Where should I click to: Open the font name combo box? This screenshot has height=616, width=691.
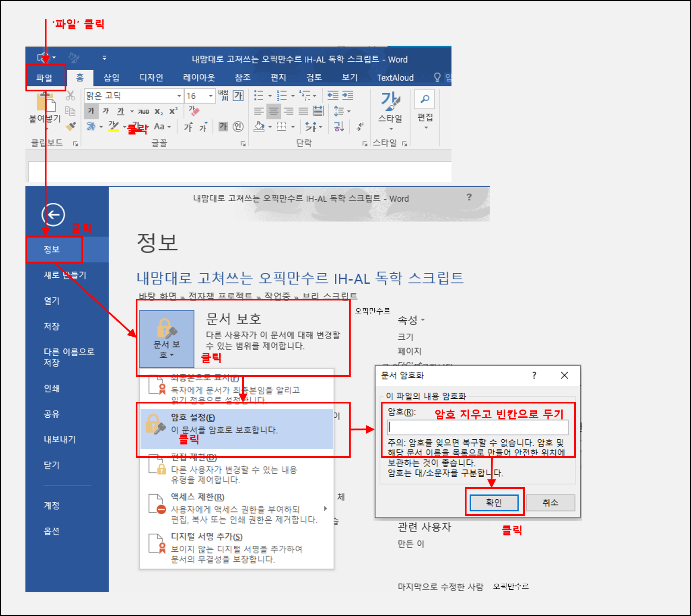point(134,96)
